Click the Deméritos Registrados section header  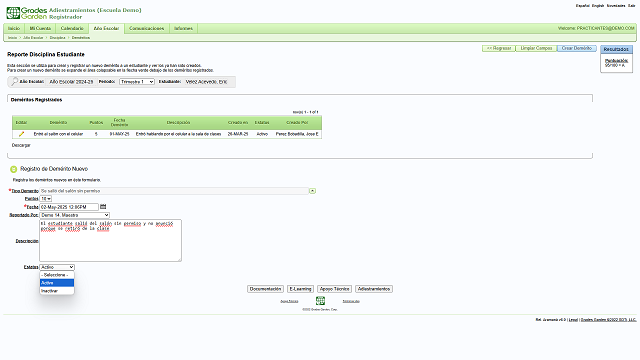point(36,100)
